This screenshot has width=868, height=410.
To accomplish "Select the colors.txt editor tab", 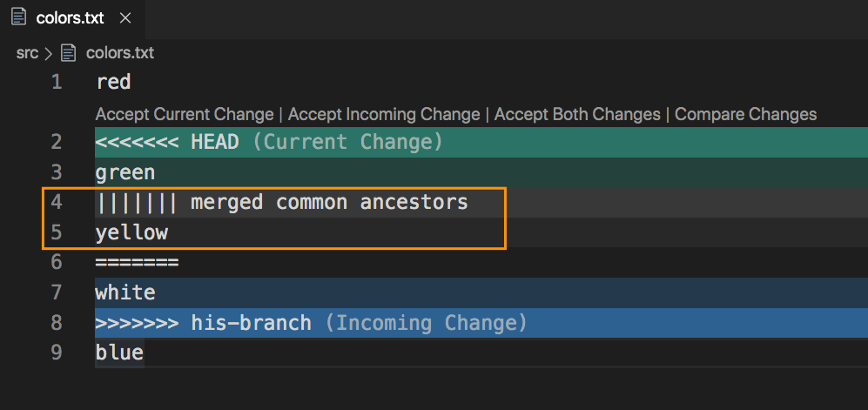I will tap(70, 18).
